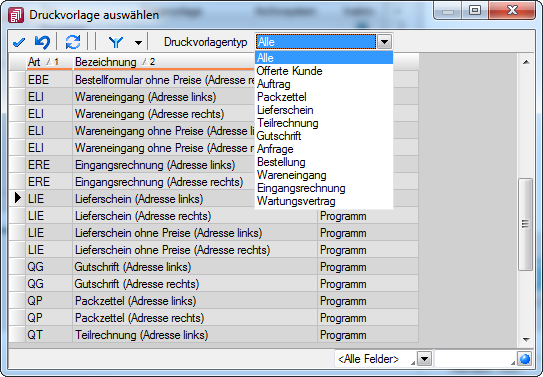Sort by the Art column header
This screenshot has height=377, width=543.
tap(49, 62)
